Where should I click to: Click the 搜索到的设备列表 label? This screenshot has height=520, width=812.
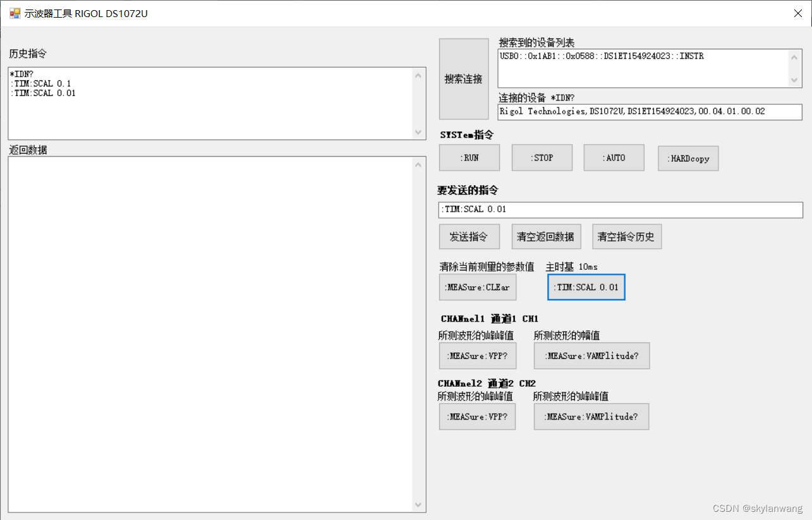[536, 42]
